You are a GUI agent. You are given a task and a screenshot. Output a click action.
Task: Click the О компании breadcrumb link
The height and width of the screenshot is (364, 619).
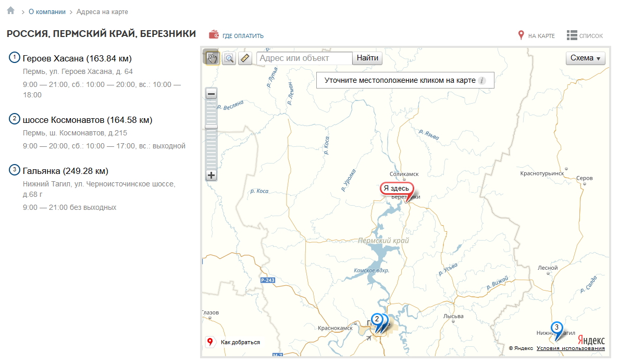[47, 11]
